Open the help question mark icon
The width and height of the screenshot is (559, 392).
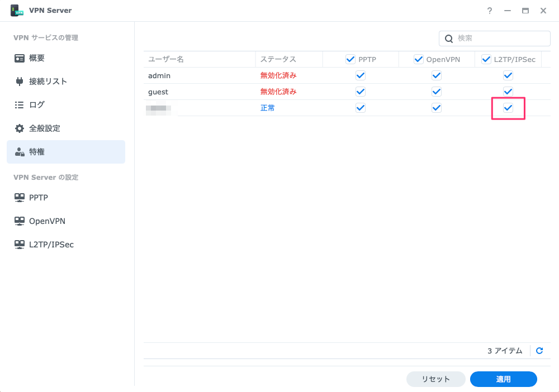click(490, 11)
